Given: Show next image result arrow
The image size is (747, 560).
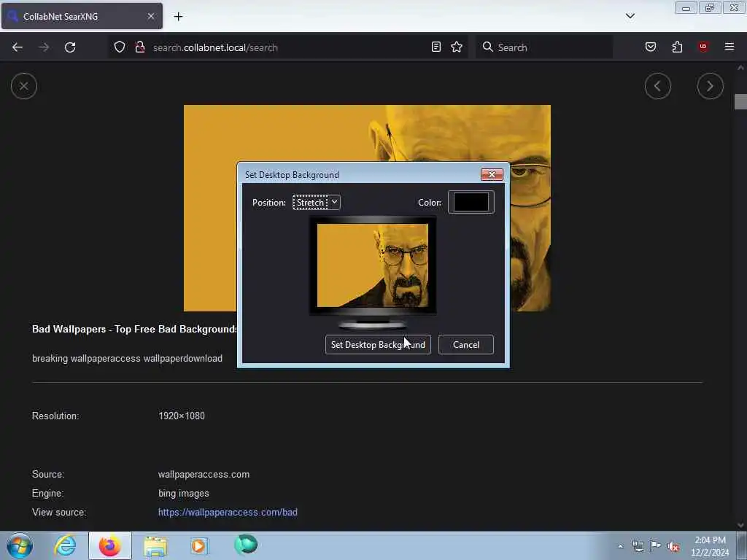Looking at the screenshot, I should pos(711,86).
